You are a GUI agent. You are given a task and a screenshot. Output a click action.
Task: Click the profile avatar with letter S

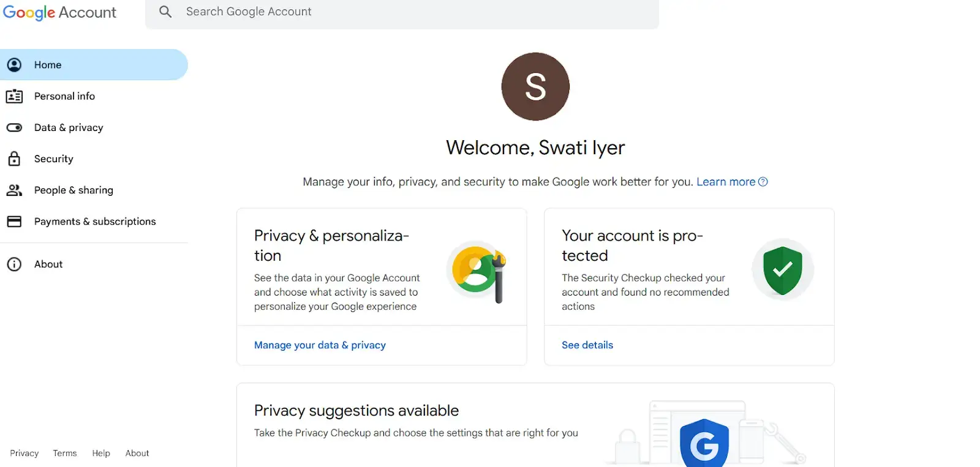[535, 86]
